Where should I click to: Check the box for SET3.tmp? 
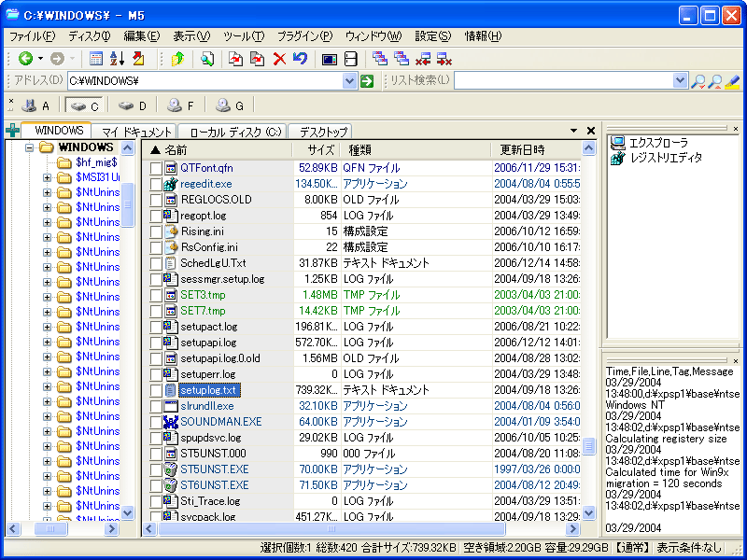(x=156, y=295)
